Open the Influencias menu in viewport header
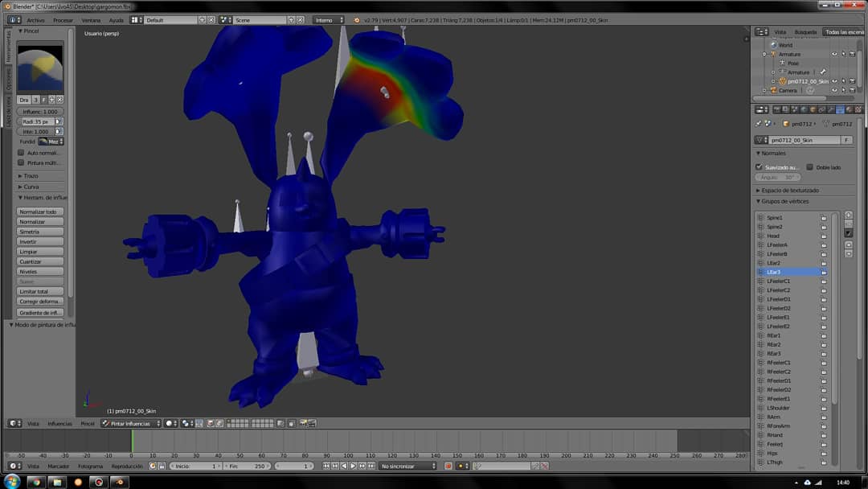 (59, 424)
